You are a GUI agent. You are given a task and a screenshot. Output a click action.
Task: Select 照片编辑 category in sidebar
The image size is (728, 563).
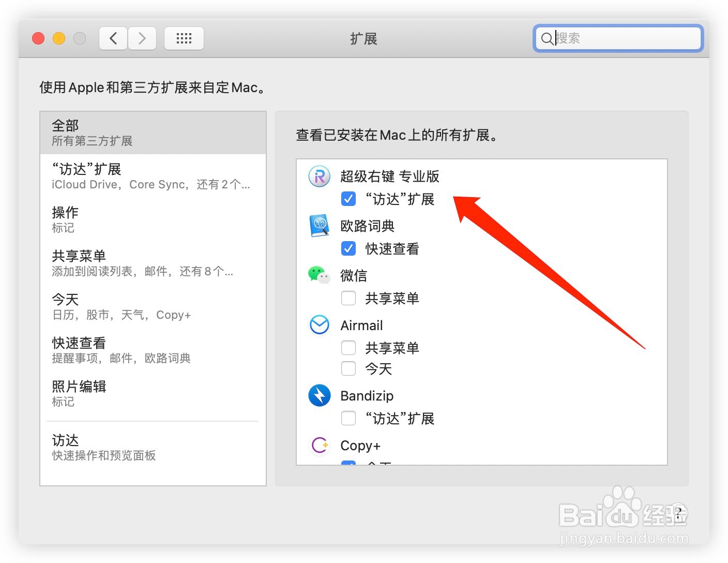(153, 394)
